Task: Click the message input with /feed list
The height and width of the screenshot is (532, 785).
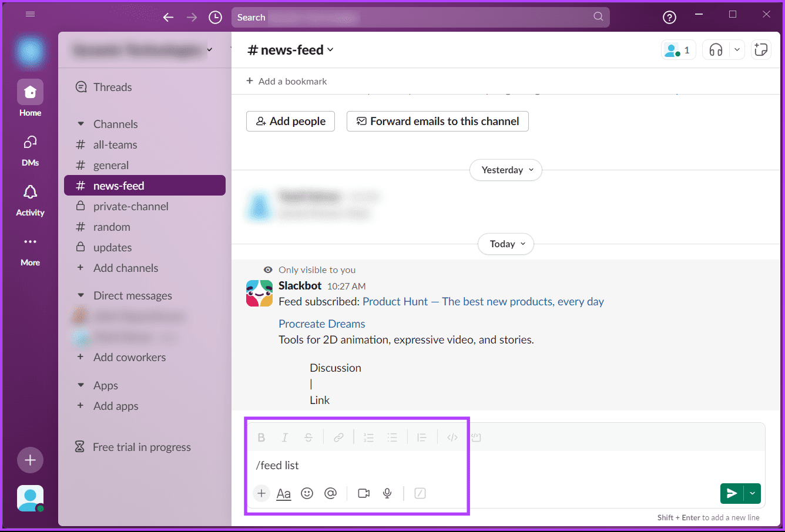Action: (470, 466)
